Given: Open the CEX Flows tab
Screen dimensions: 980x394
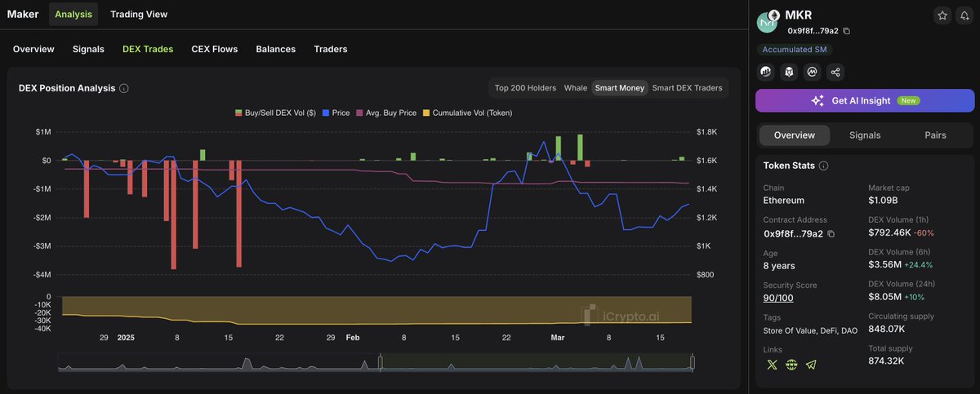Looking at the screenshot, I should pyautogui.click(x=215, y=49).
